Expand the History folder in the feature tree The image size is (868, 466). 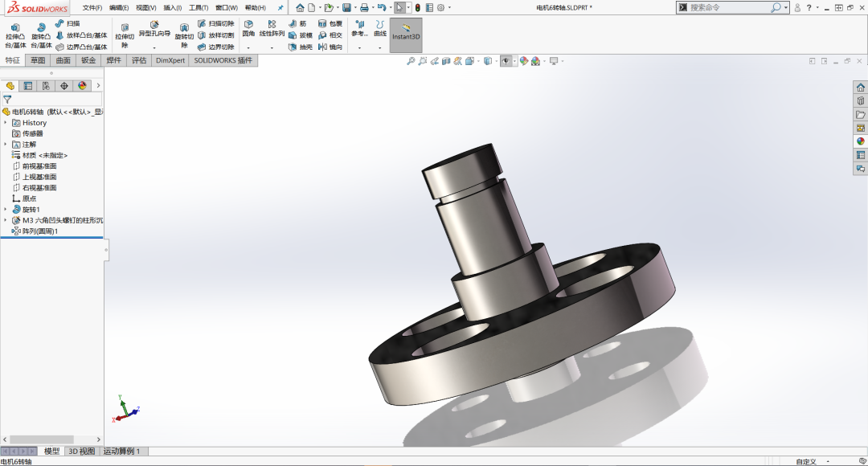click(6, 123)
